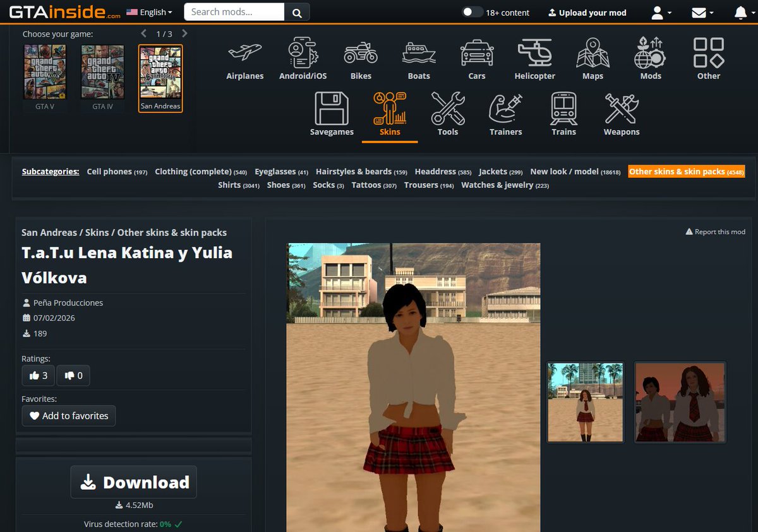Click the Search mods input field
758x532 pixels.
pos(234,12)
